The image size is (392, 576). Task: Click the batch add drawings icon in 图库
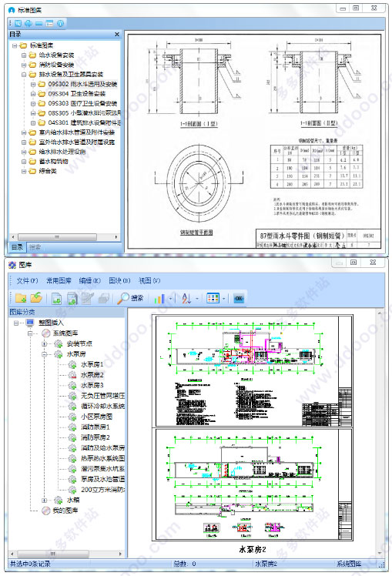72,298
